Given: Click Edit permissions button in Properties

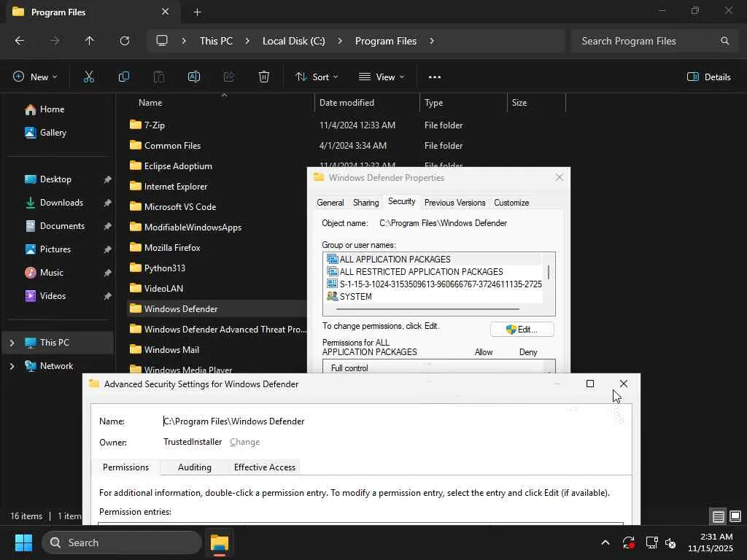Looking at the screenshot, I should [522, 330].
